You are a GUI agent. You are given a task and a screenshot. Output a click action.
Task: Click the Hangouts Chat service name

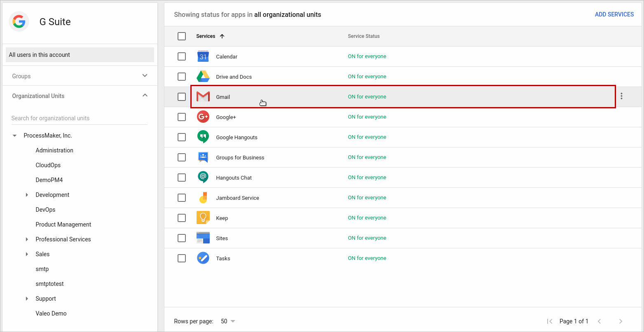point(234,178)
